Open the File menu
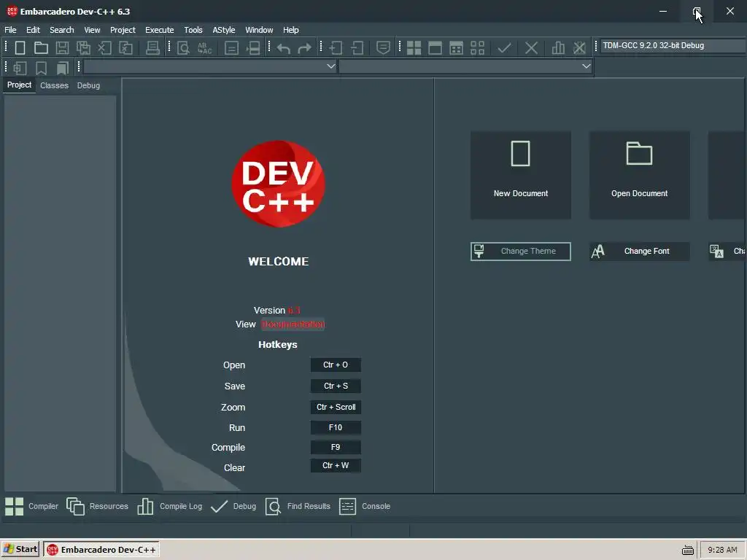The image size is (747, 560). 10,29
